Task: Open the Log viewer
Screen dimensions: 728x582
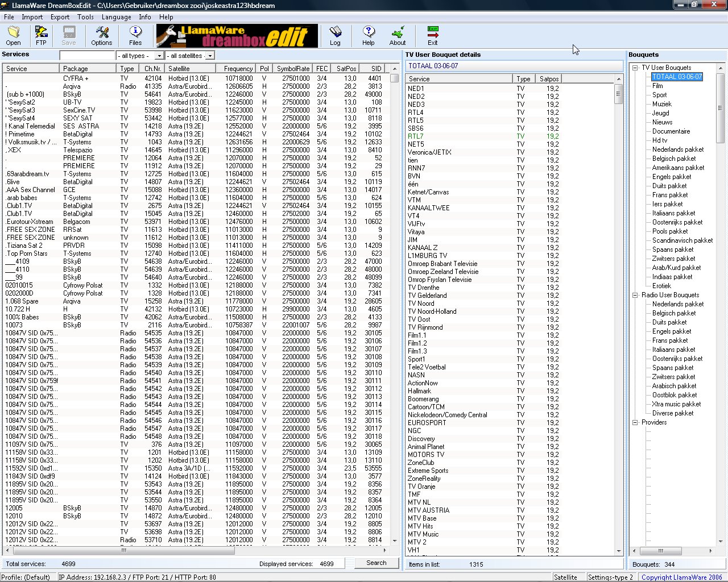Action: coord(335,35)
